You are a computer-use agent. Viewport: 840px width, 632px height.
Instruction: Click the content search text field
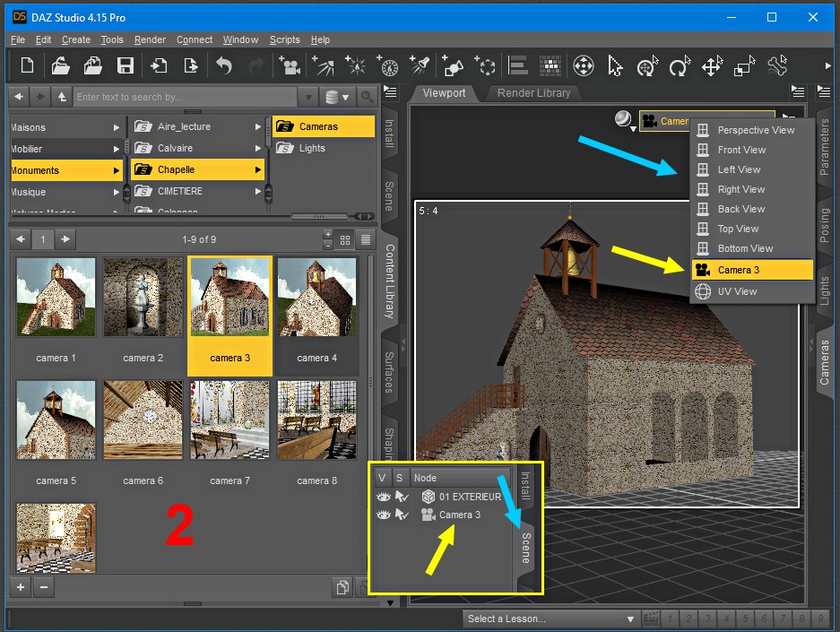coord(186,97)
